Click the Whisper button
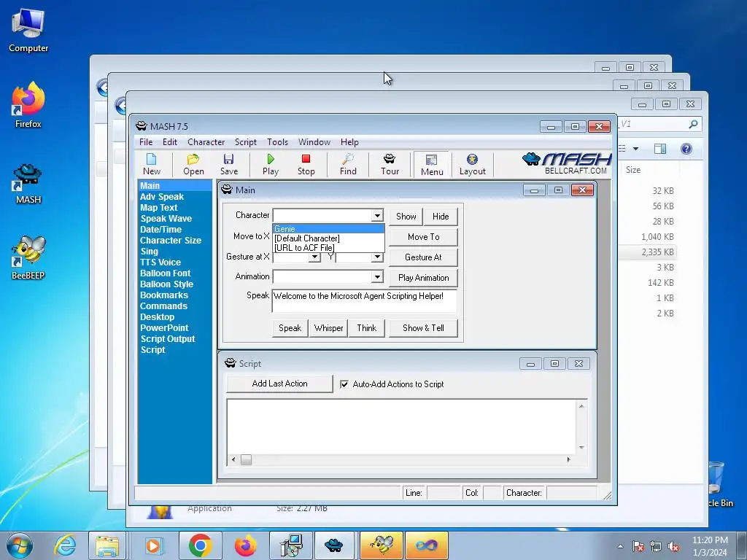 coord(328,328)
